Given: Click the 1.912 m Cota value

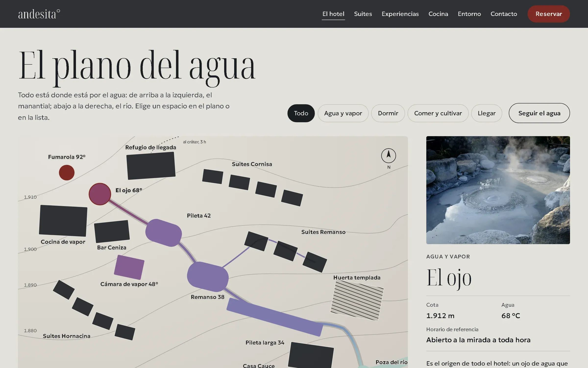Looking at the screenshot, I should [440, 316].
